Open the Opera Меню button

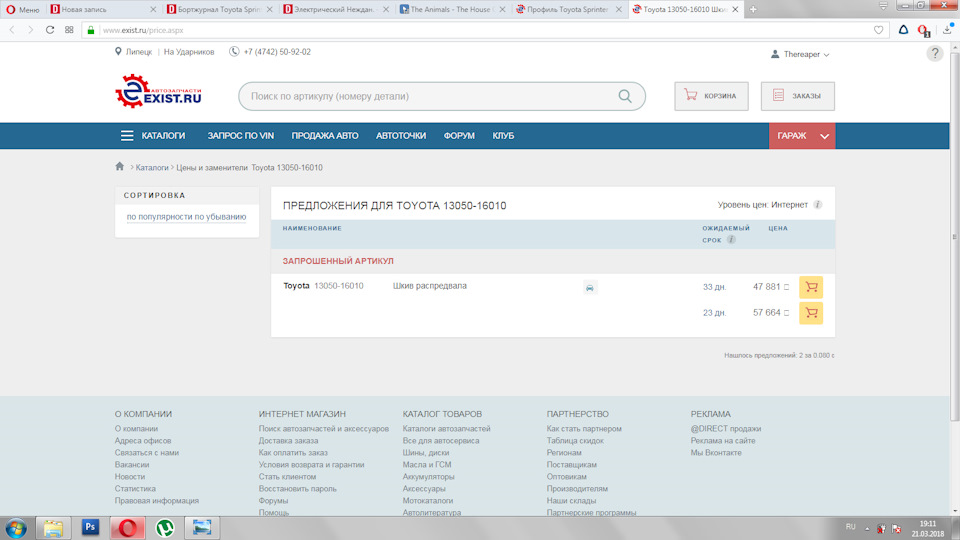(x=23, y=9)
